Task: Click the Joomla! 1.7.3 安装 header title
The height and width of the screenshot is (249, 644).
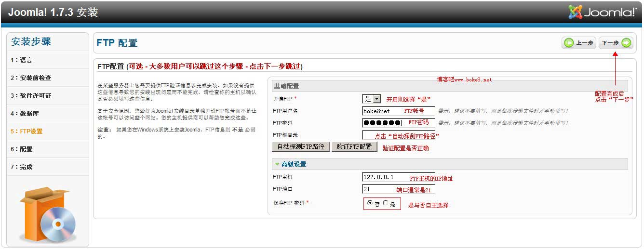Action: point(53,12)
